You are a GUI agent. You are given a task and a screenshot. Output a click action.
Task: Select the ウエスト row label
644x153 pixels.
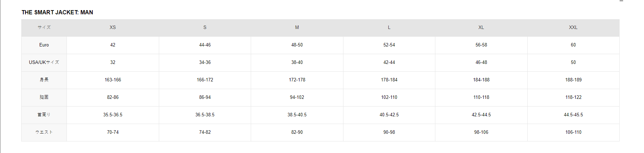[x=44, y=132]
